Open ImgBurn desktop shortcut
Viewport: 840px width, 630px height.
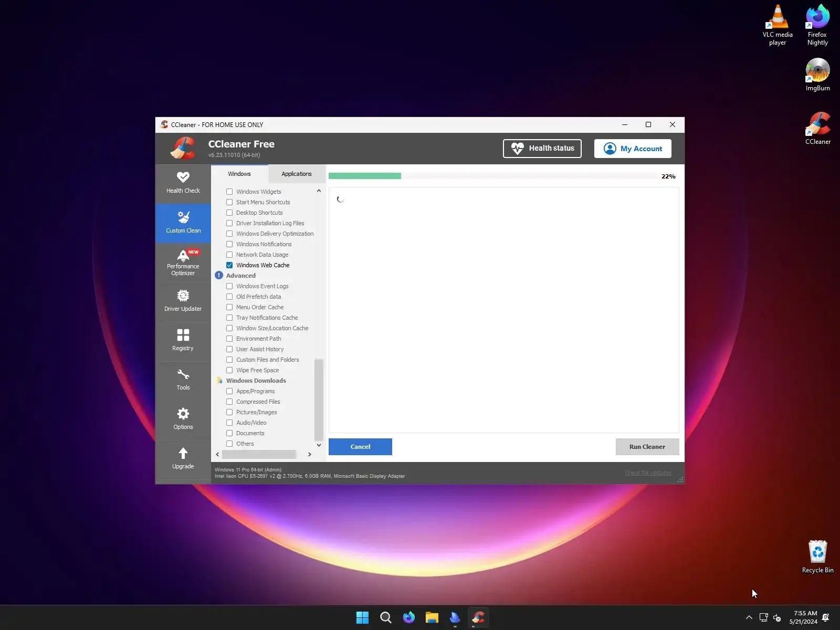coord(817,75)
